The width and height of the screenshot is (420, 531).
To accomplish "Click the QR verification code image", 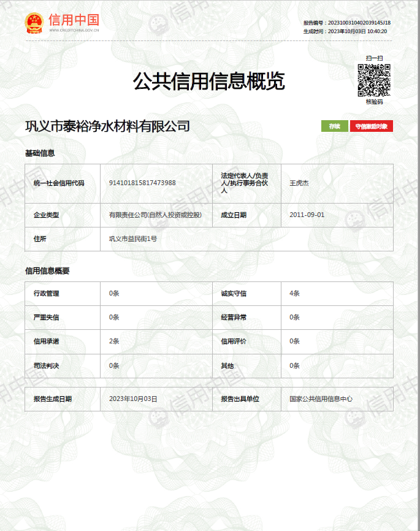I will 374,80.
